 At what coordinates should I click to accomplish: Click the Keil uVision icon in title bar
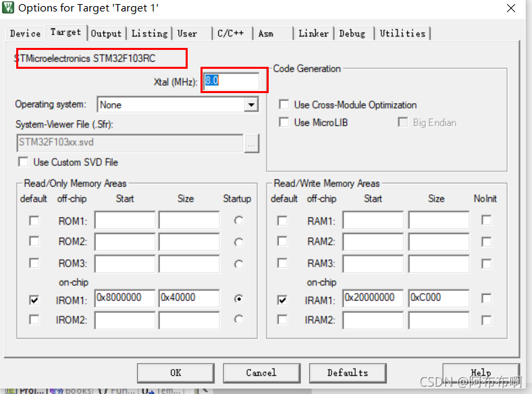[x=8, y=7]
